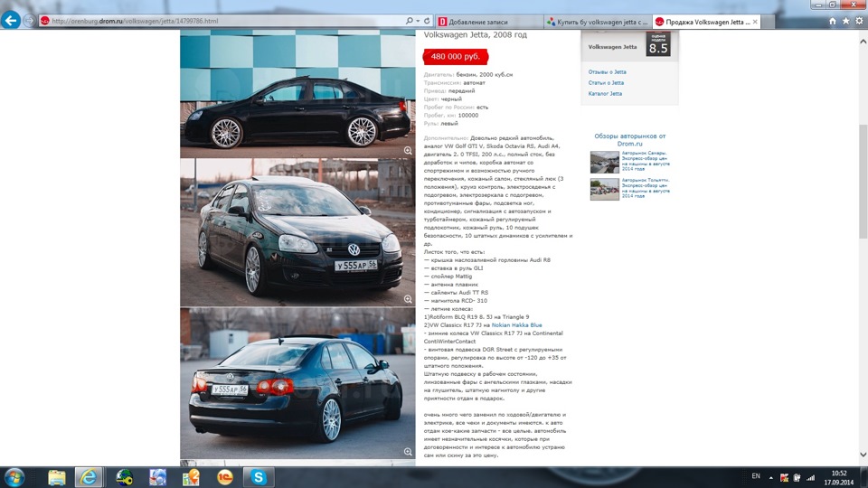Open the front-view Jetta photo with plate У555АР
Image resolution: width=868 pixels, height=488 pixels.
tap(297, 232)
